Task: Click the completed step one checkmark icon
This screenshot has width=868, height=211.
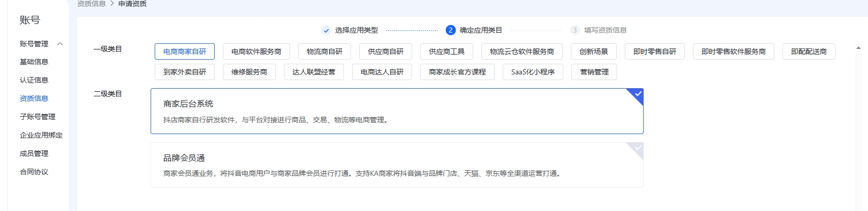Action: click(326, 31)
